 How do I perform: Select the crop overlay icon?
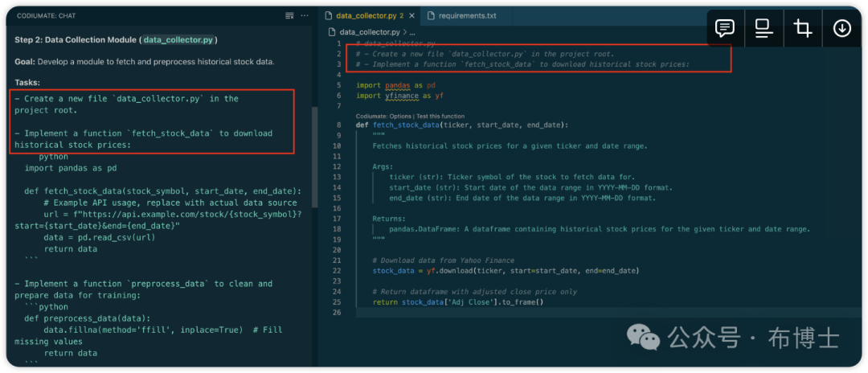point(802,29)
